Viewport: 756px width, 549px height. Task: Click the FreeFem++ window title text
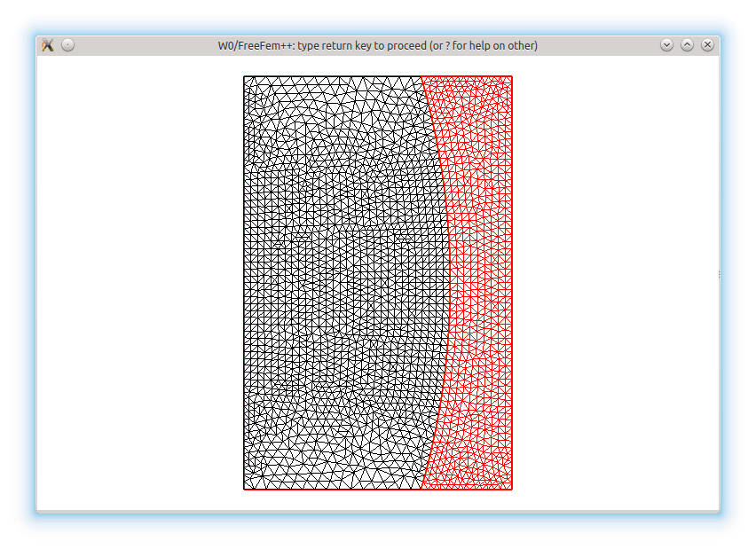pyautogui.click(x=377, y=46)
